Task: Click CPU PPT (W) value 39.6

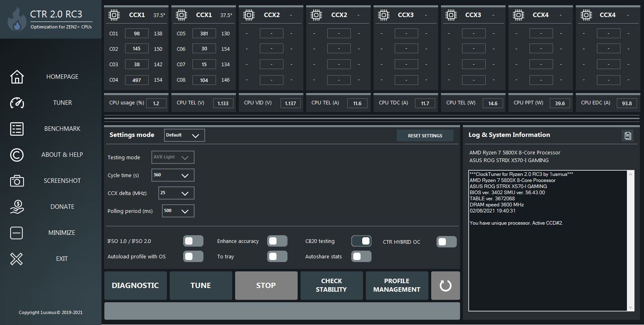Action: tap(560, 103)
